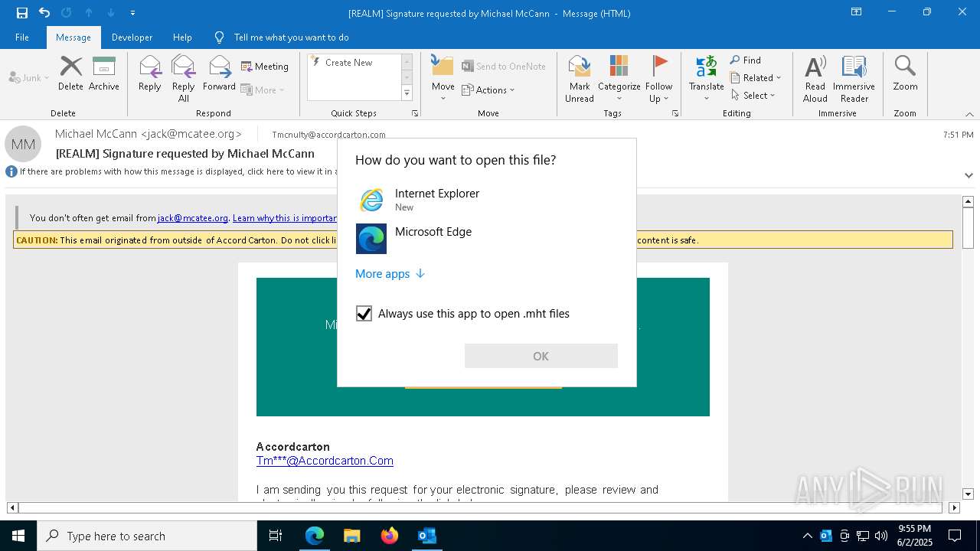The width and height of the screenshot is (980, 551).
Task: Delete the message using Delete icon
Action: [70, 73]
